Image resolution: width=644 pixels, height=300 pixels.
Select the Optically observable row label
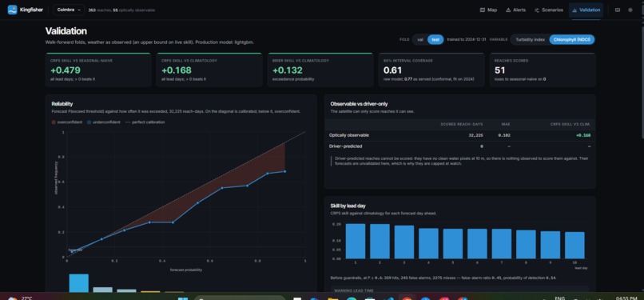(x=348, y=134)
